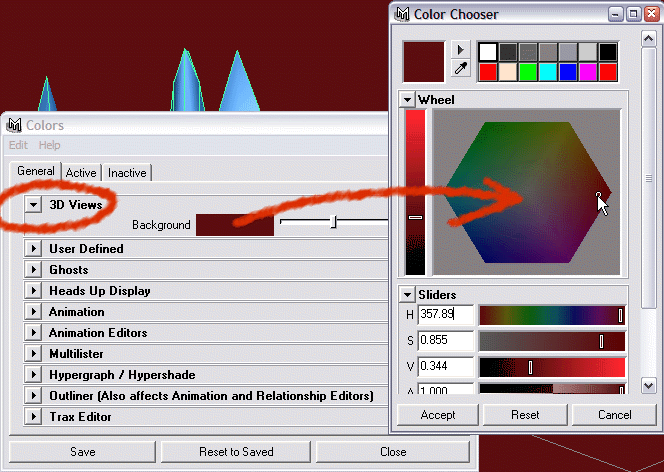
Task: Switch to the Active tab
Action: (81, 173)
